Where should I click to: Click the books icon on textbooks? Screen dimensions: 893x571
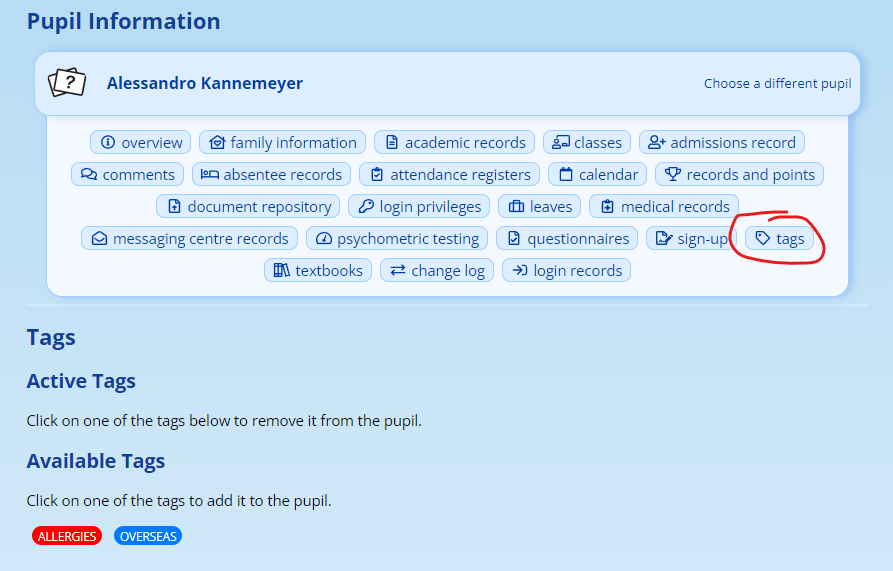click(281, 271)
